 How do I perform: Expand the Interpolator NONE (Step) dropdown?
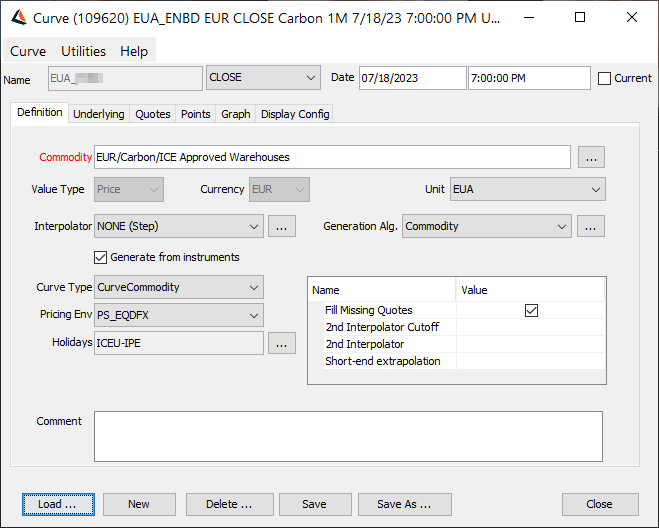pyautogui.click(x=179, y=226)
